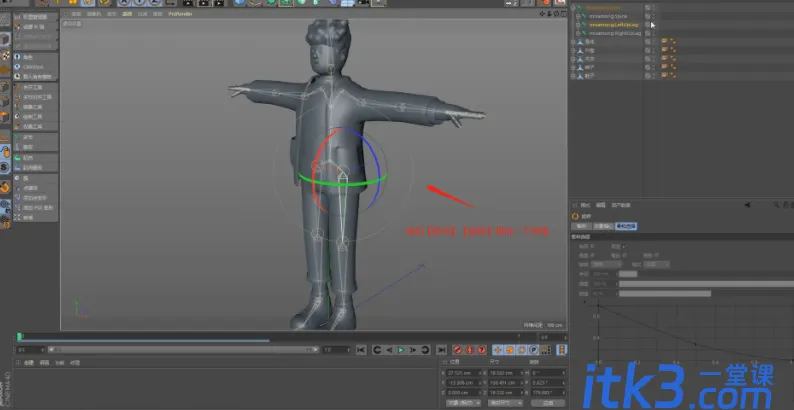This screenshot has height=410, width=794.
Task: Collapse the top-level joint hierarchy node
Action: click(x=573, y=8)
